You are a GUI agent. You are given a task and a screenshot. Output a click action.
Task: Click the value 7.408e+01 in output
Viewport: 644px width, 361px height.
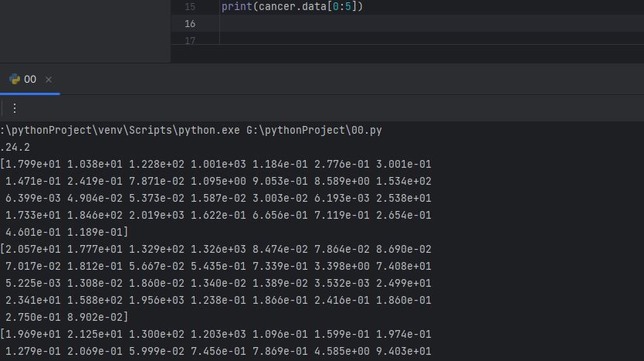404,267
